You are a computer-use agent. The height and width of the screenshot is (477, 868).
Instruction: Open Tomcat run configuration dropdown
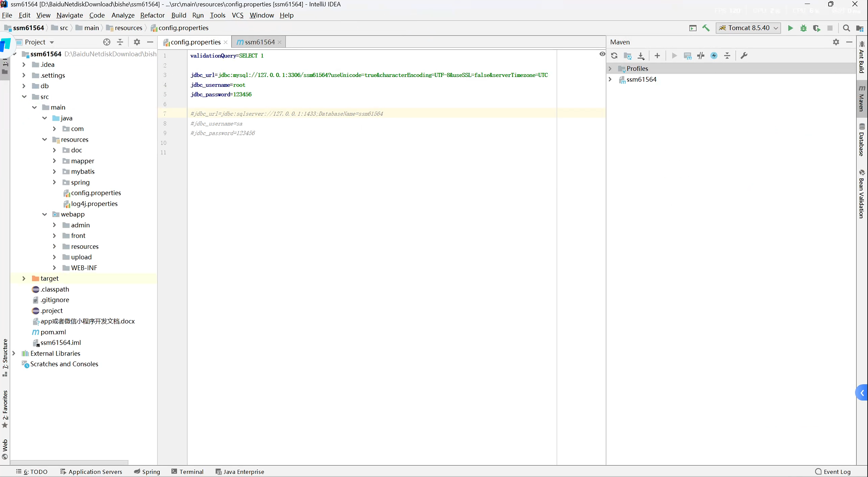[x=748, y=28]
